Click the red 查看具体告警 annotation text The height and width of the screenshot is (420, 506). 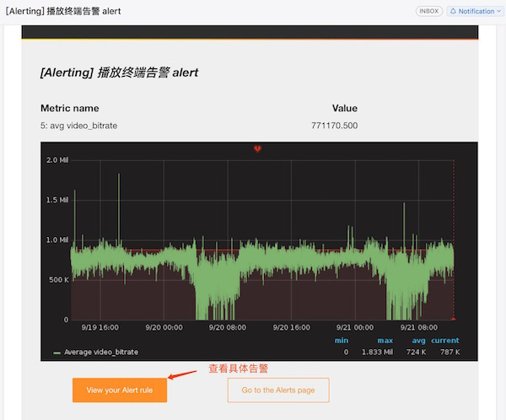(x=238, y=369)
